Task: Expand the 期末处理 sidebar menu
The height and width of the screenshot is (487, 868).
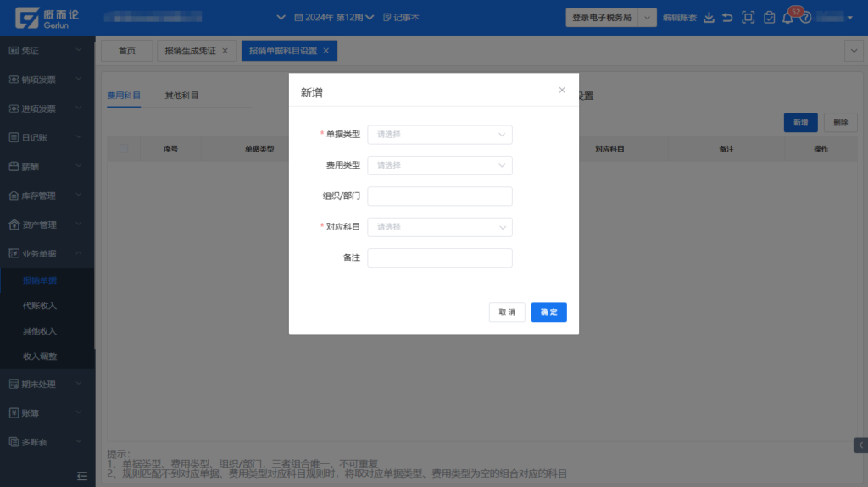Action: pyautogui.click(x=47, y=384)
